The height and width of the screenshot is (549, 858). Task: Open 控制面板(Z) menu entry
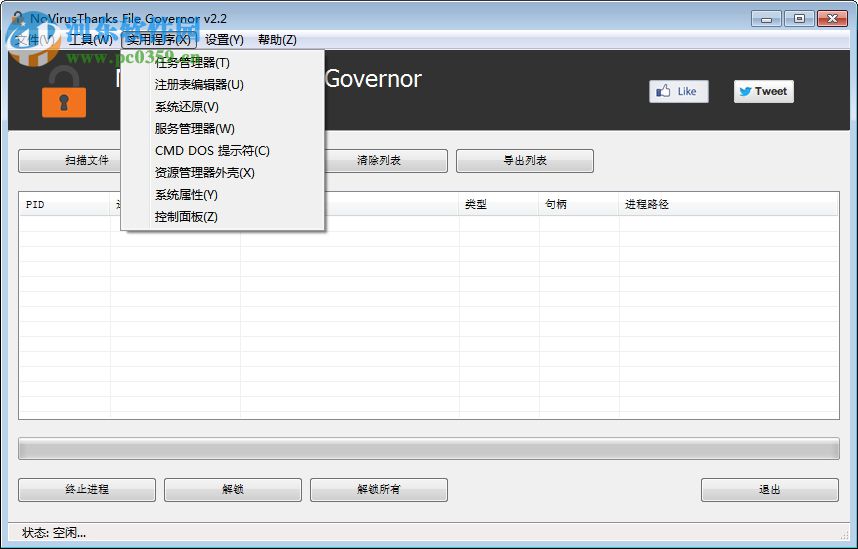pyautogui.click(x=223, y=217)
